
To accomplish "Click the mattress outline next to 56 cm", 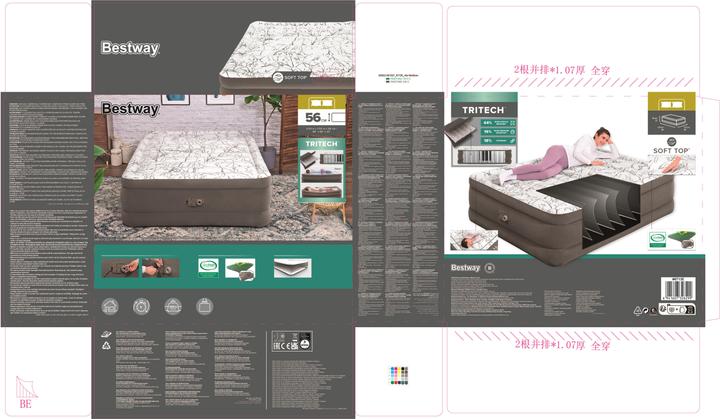I will 338,118.
